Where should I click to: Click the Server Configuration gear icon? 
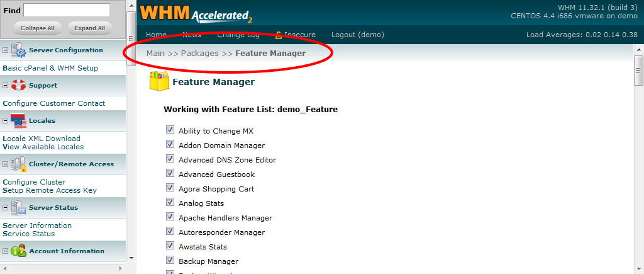18,50
